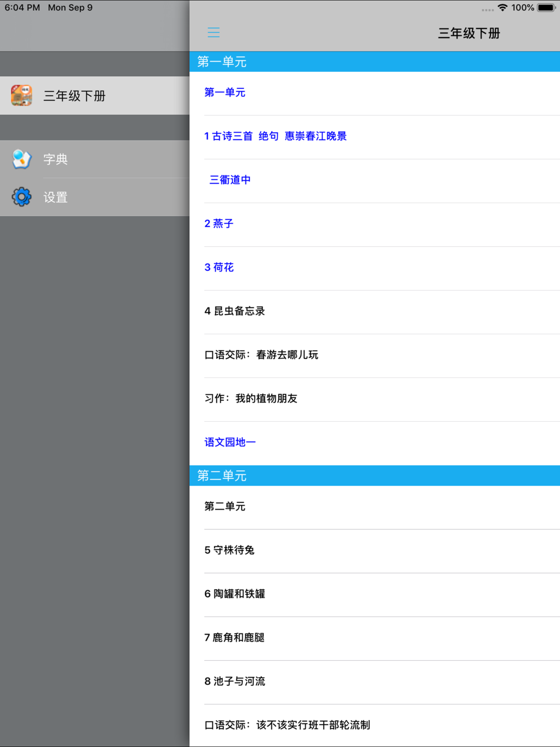Check the Wi-Fi status icon
The image size is (560, 747).
[502, 8]
